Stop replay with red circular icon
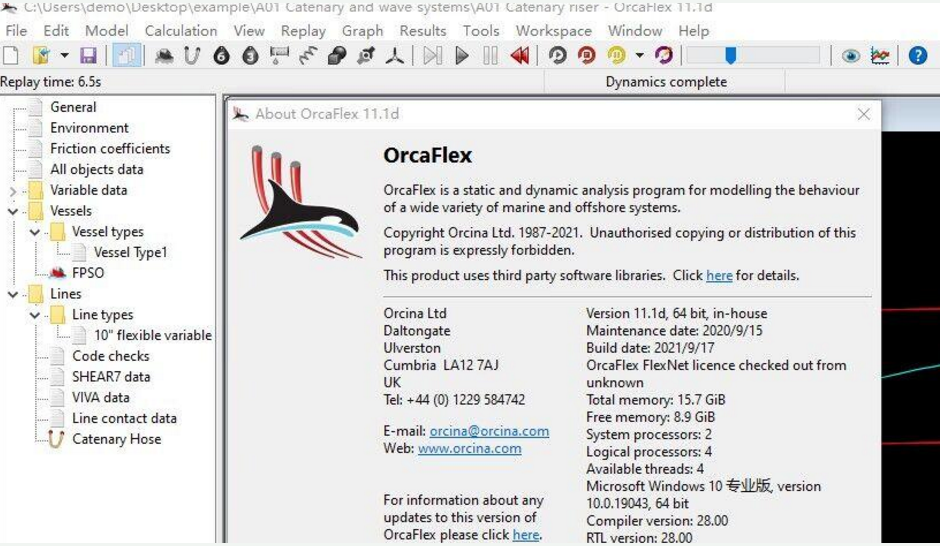The width and height of the screenshot is (940, 546). click(587, 56)
